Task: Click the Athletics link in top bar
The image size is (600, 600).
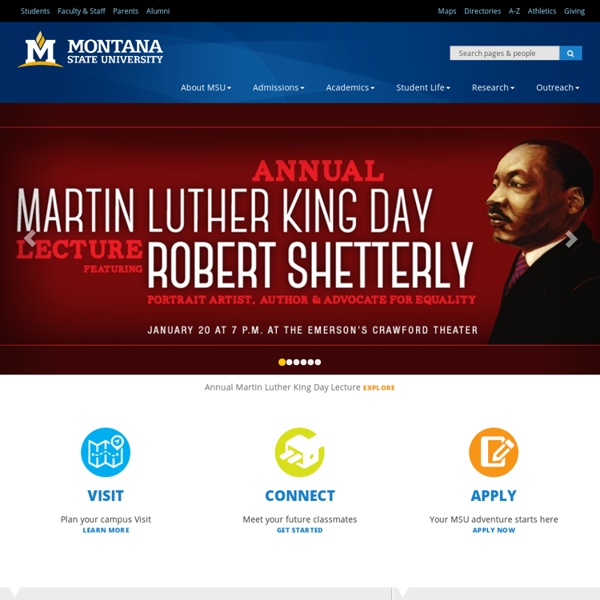Action: click(542, 11)
